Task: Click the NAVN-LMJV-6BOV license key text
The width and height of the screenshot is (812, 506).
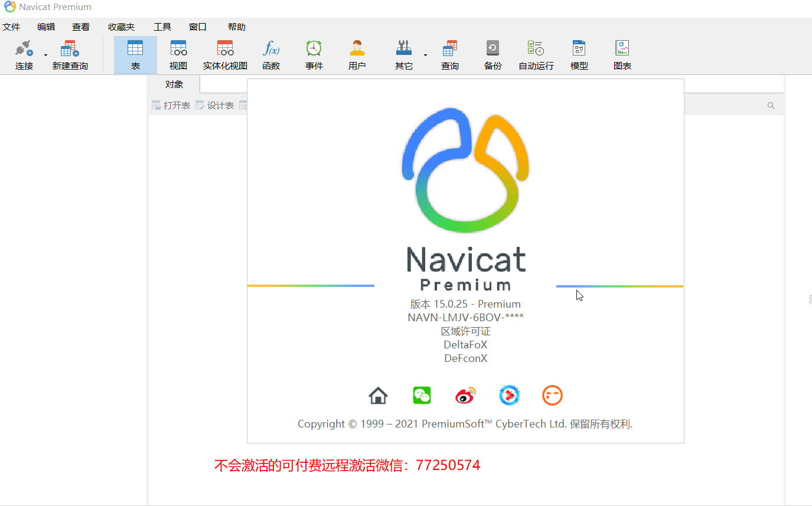Action: (465, 318)
